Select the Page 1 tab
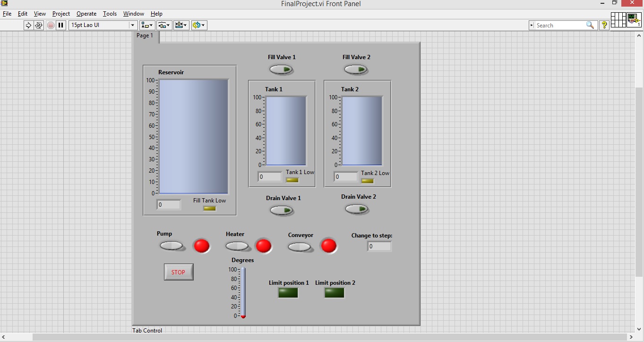This screenshot has width=644, height=342. pyautogui.click(x=145, y=36)
